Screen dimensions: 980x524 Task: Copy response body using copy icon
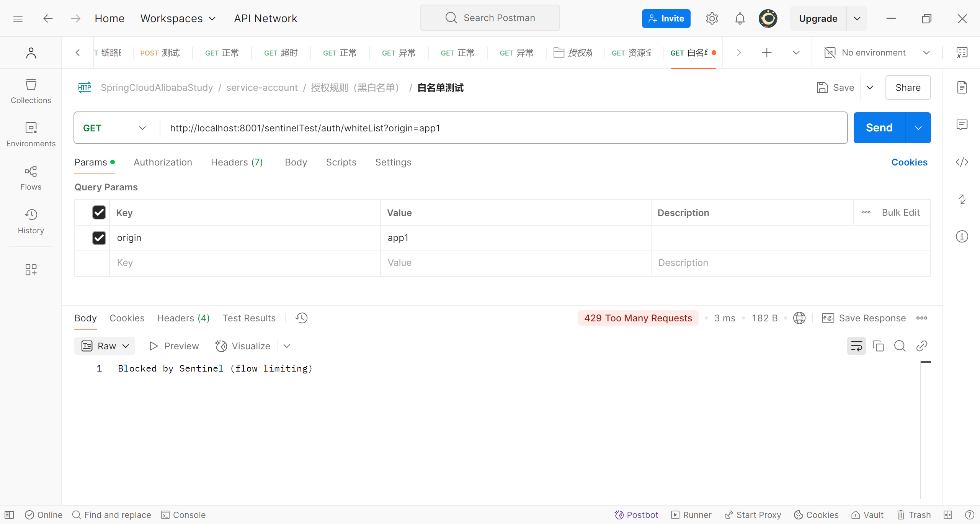pos(878,346)
